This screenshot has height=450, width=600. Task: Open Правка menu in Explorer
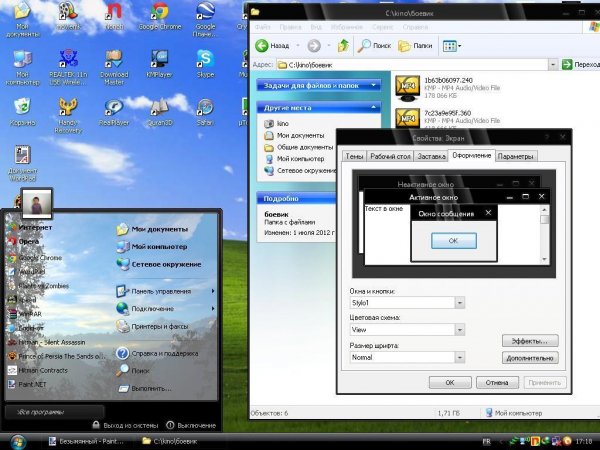coord(290,27)
